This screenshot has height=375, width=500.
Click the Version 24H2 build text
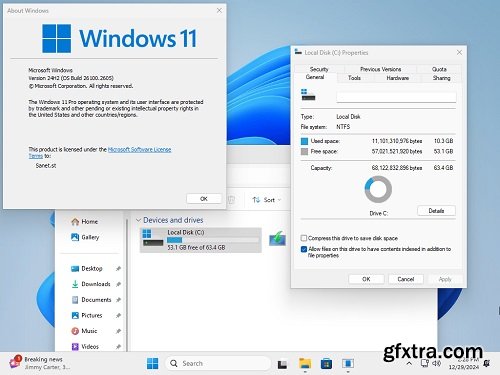pos(71,78)
